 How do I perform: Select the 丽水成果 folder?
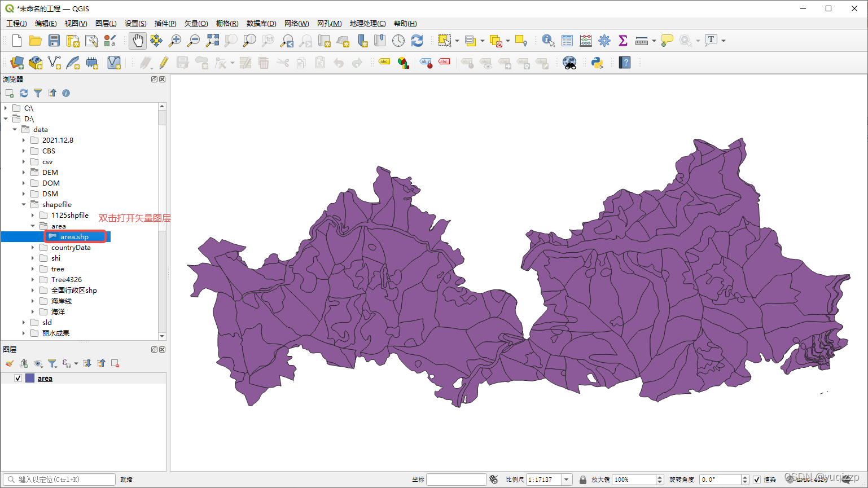(56, 333)
